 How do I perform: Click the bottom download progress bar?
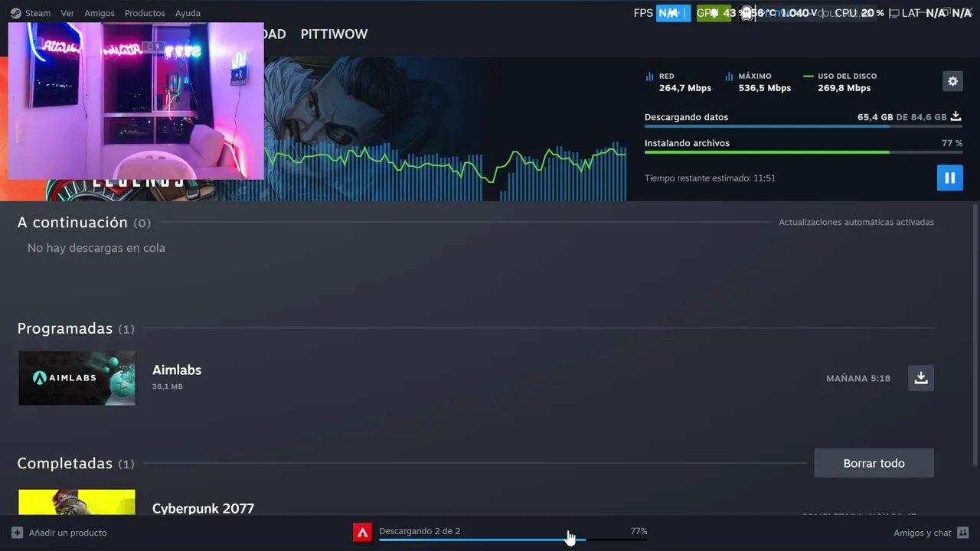point(513,540)
